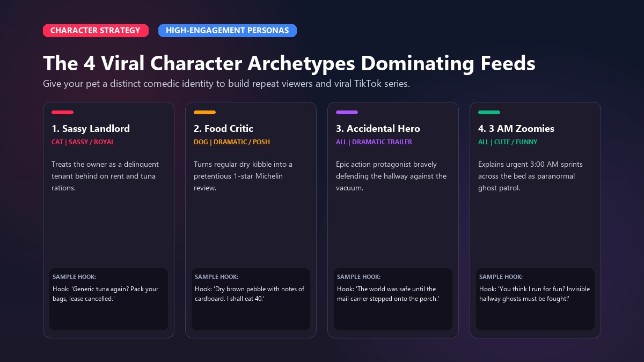644x362 pixels.
Task: Click the subtitle about distinct comedic identity
Action: pyautogui.click(x=226, y=84)
